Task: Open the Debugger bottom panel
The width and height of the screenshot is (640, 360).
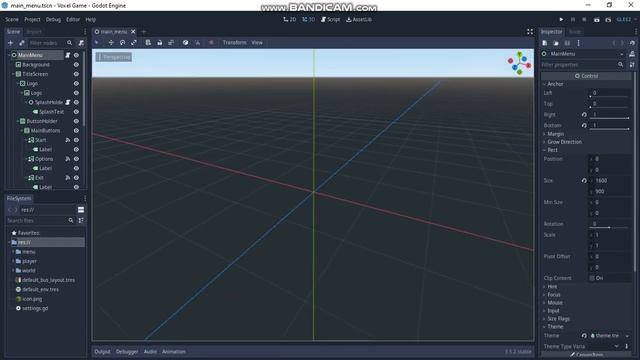Action: (127, 351)
